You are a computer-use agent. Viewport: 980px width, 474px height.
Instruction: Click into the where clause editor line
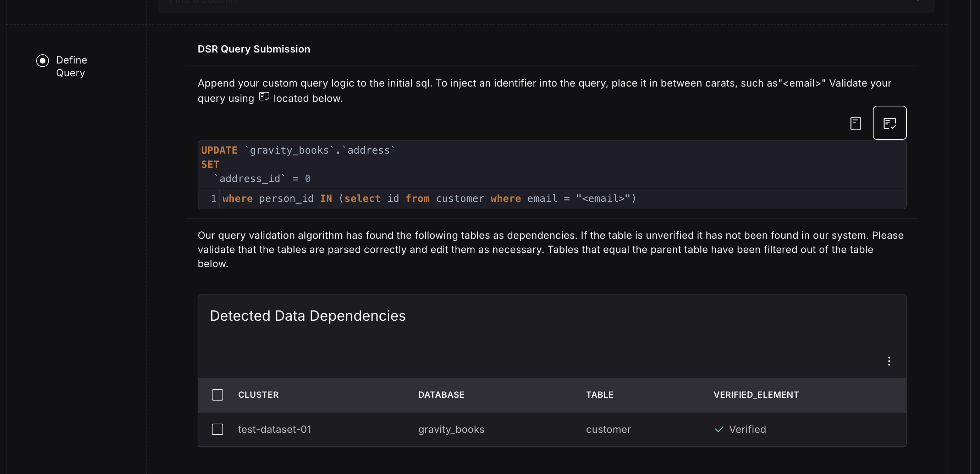pos(428,199)
